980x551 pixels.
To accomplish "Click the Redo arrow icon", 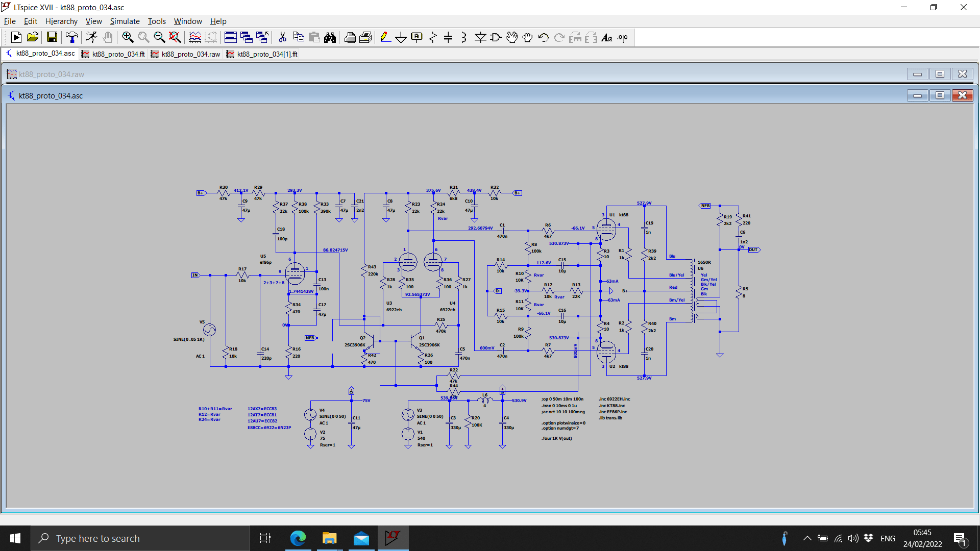I will coord(559,37).
